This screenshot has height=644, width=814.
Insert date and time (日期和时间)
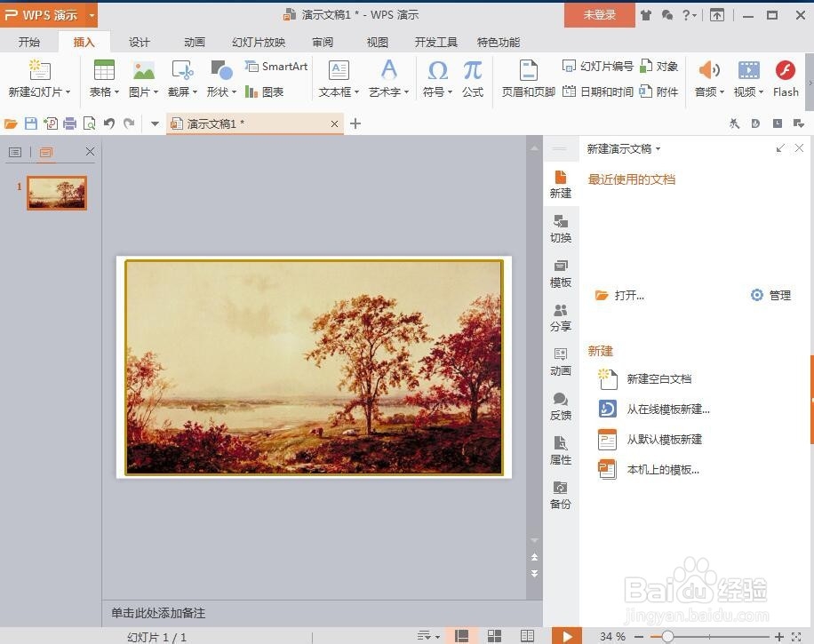(x=597, y=91)
